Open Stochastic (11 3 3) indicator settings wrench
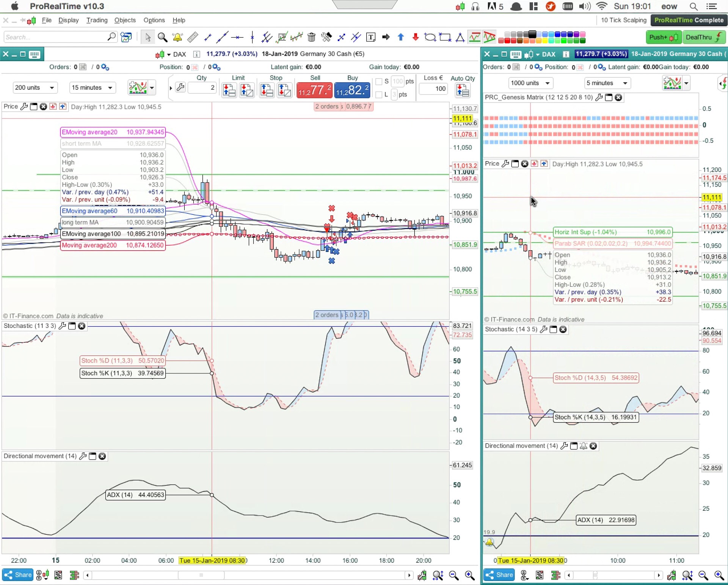Screen dimensions: 728x585 pyautogui.click(x=63, y=326)
